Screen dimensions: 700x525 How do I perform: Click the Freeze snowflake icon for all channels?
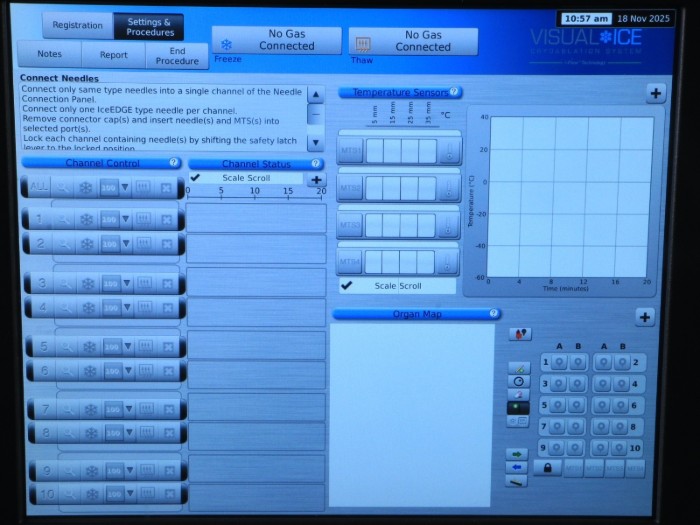87,187
